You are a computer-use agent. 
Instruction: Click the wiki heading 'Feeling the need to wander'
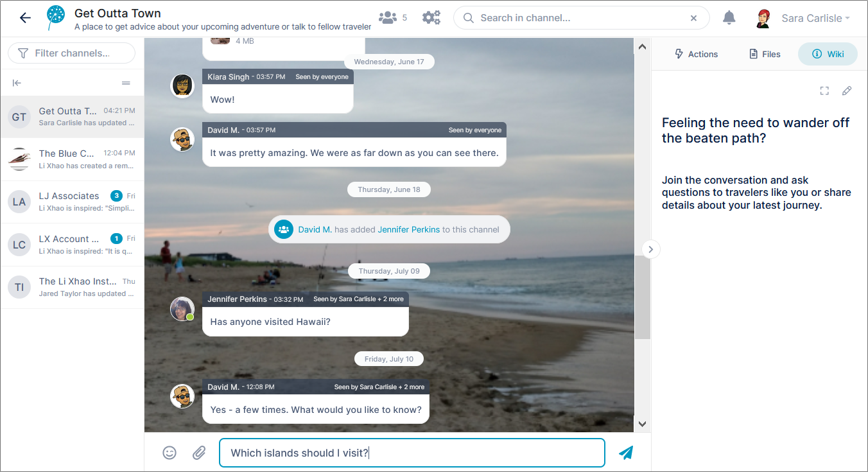756,130
